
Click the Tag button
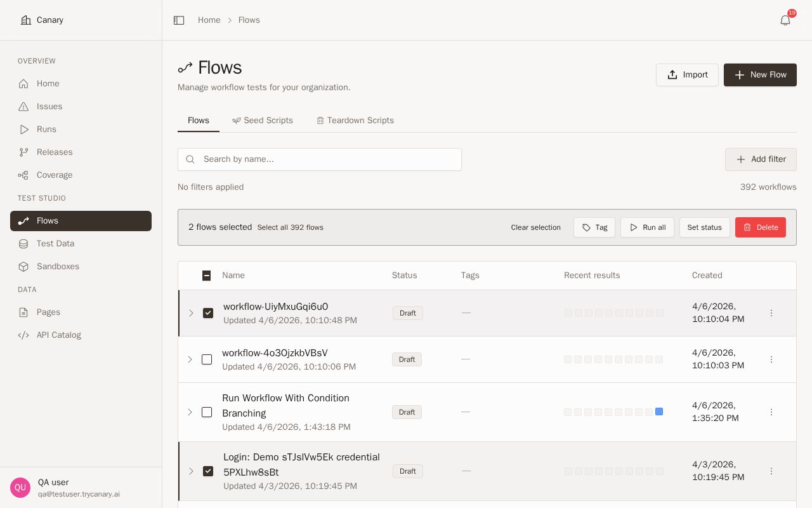[594, 227]
